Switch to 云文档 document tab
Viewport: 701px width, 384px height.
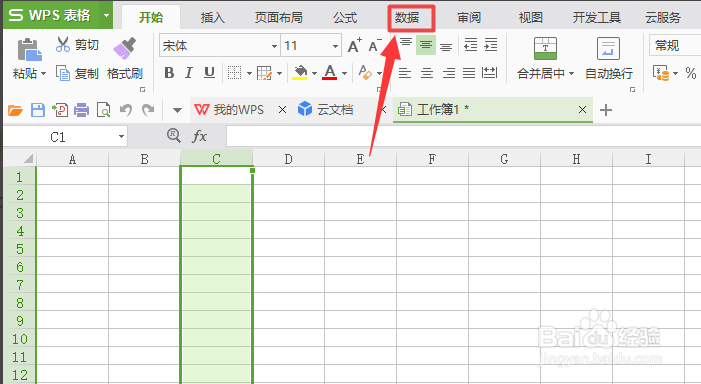(327, 110)
